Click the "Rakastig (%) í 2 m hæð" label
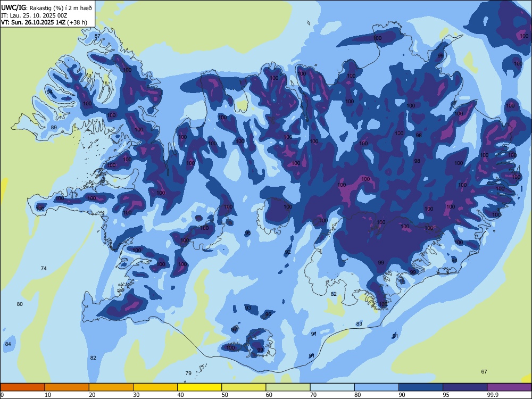The width and height of the screenshot is (532, 399). (x=61, y=8)
